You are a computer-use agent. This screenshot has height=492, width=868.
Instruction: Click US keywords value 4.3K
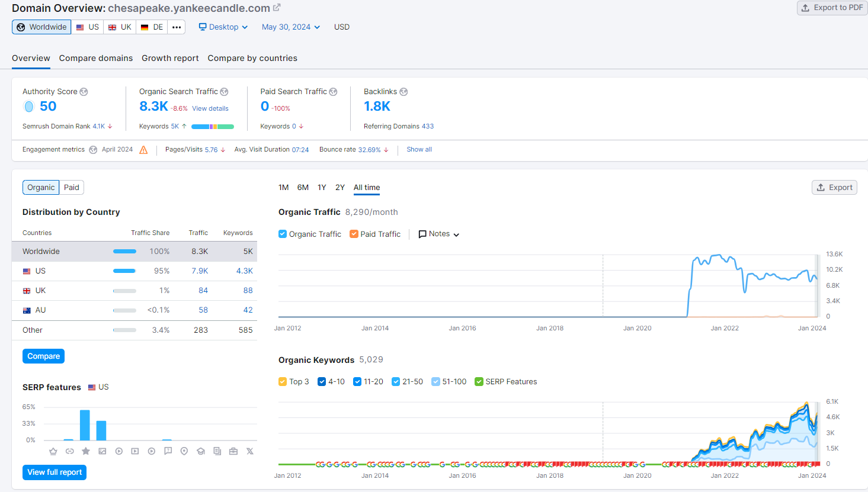pos(245,271)
